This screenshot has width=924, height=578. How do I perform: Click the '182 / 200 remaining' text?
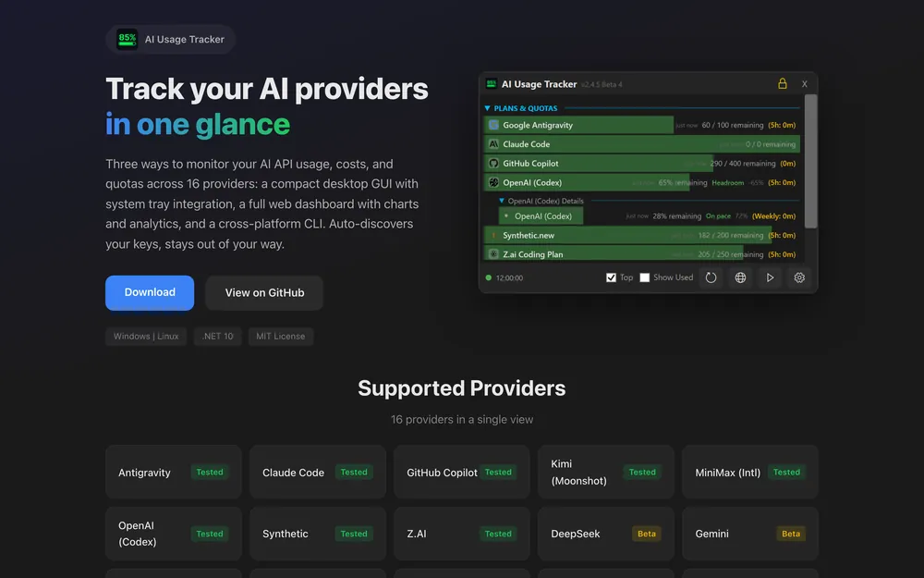[731, 235]
